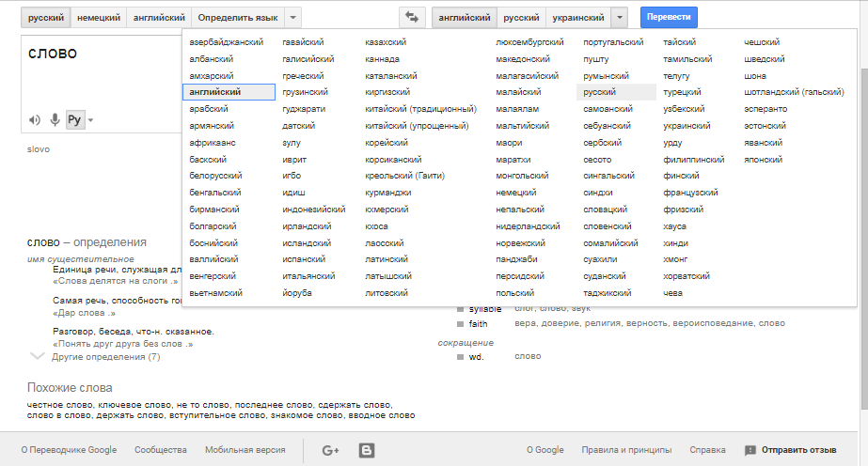Choose Определить язык source option
This screenshot has width=868, height=466.
238,18
